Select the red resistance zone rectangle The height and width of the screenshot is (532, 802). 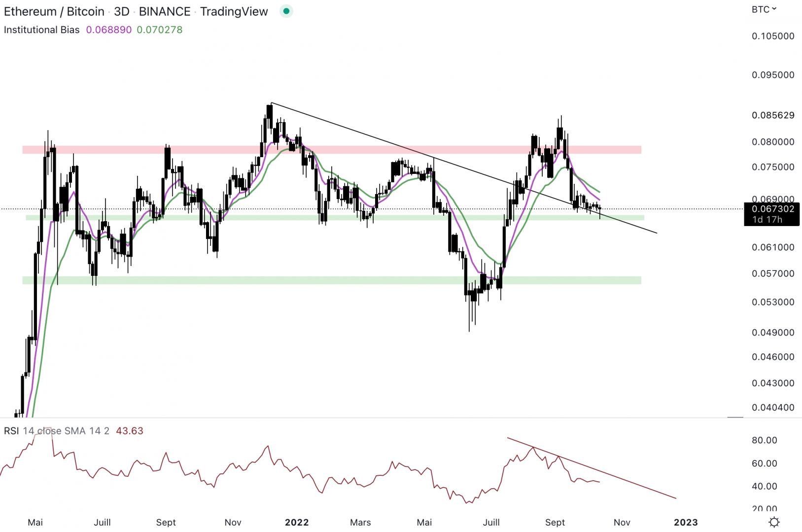pyautogui.click(x=332, y=150)
